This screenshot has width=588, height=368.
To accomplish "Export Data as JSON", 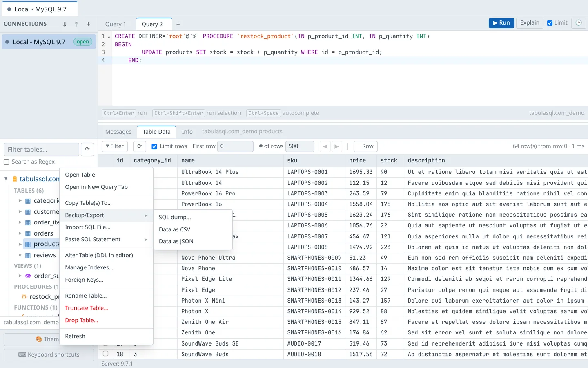I will 193,241.
